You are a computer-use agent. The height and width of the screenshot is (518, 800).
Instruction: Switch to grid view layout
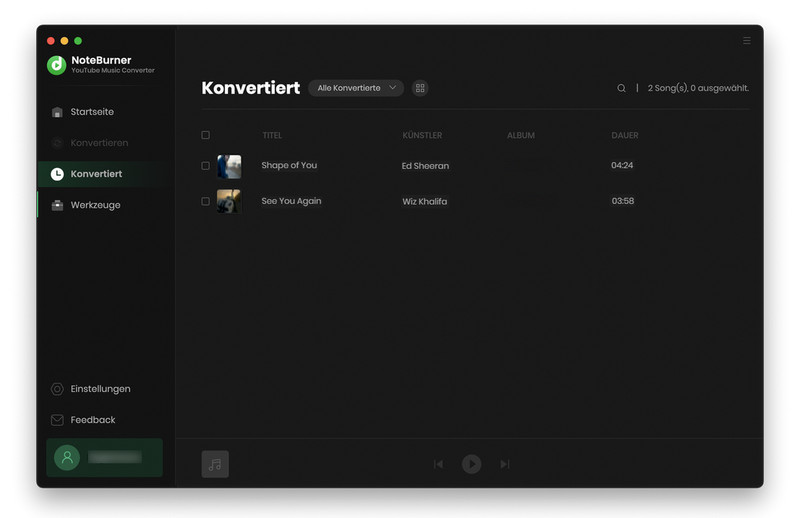click(x=420, y=88)
